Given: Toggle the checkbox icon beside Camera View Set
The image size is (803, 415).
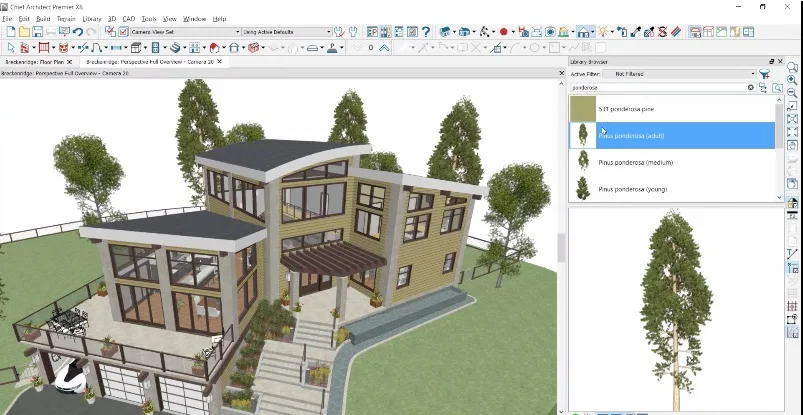Looking at the screenshot, I should tap(123, 32).
